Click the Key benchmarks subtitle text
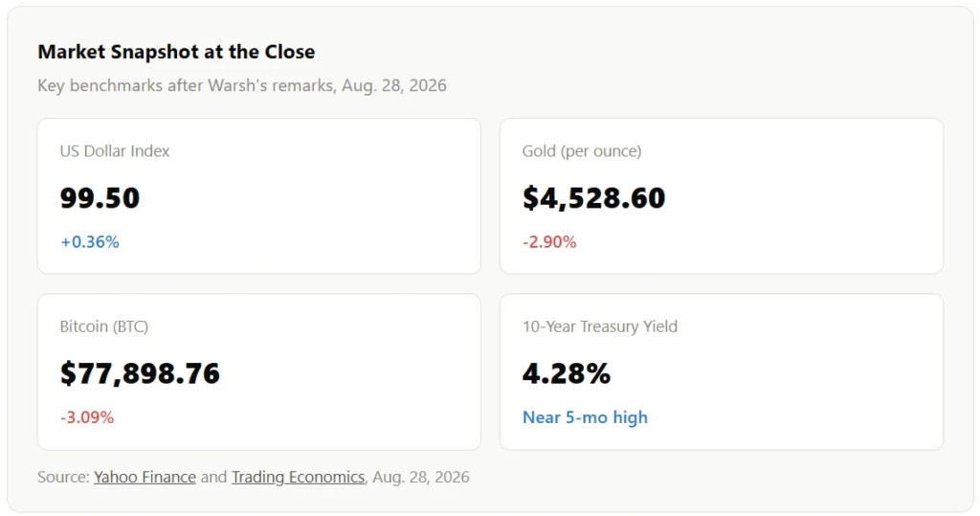 [242, 86]
